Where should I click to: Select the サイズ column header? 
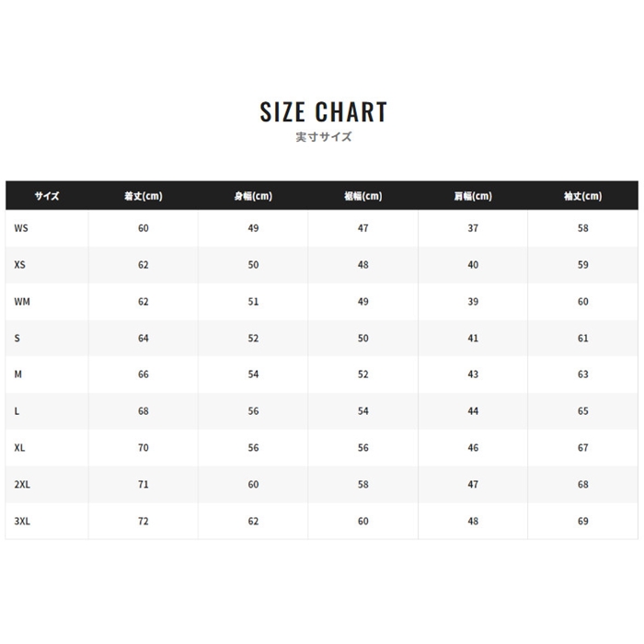pyautogui.click(x=47, y=196)
